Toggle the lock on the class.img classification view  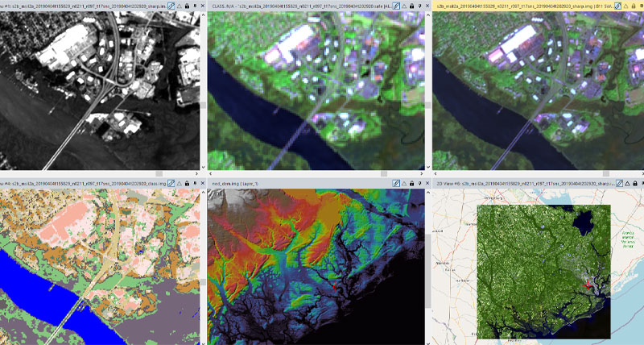pos(188,182)
